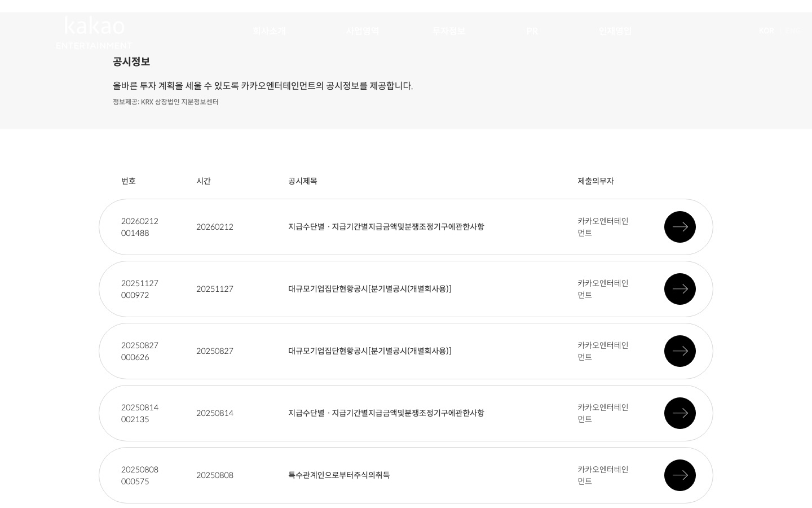Open arrow button for disclosure 20250814002135
The height and width of the screenshot is (508, 812).
680,413
